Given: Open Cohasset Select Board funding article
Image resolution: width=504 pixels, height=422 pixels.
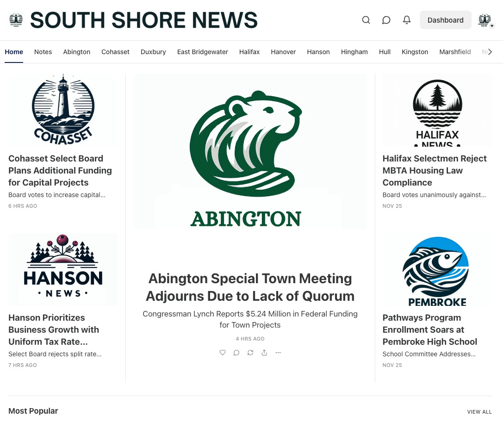Looking at the screenshot, I should click(60, 170).
